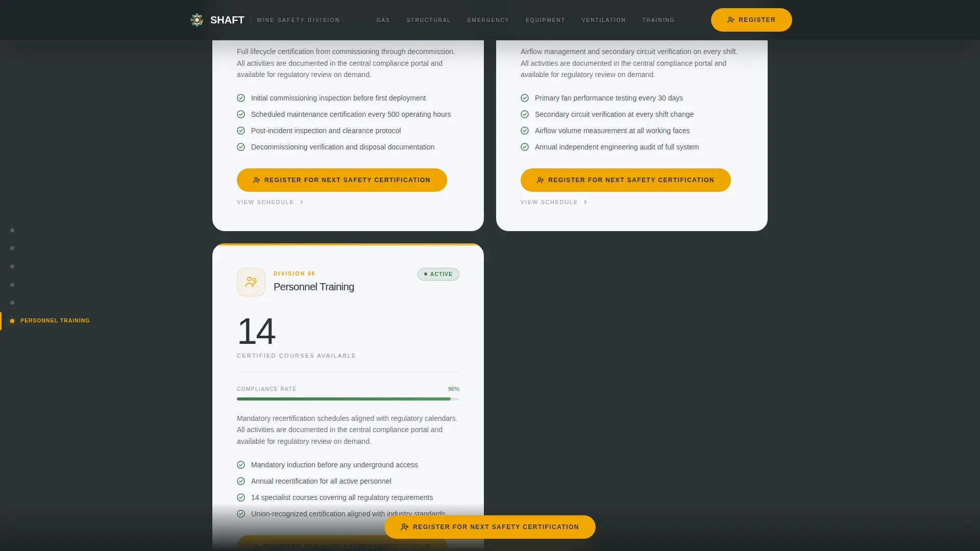Click the large 14 courses number
Viewport: 980px width, 551px height.
(256, 331)
